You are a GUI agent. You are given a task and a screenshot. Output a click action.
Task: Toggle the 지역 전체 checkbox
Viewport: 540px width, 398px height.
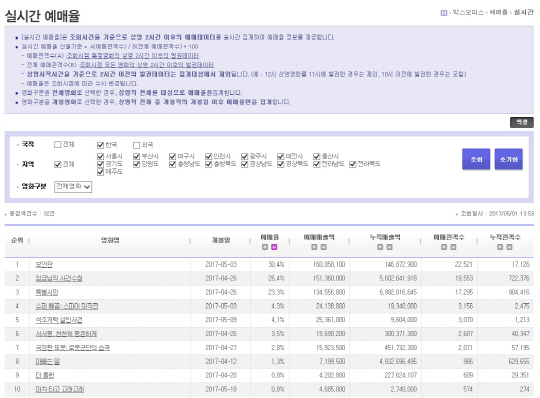58,165
